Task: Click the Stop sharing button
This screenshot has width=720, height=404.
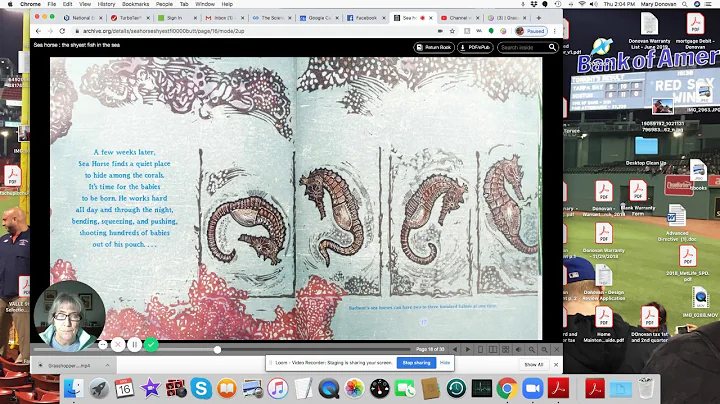Action: pyautogui.click(x=416, y=363)
